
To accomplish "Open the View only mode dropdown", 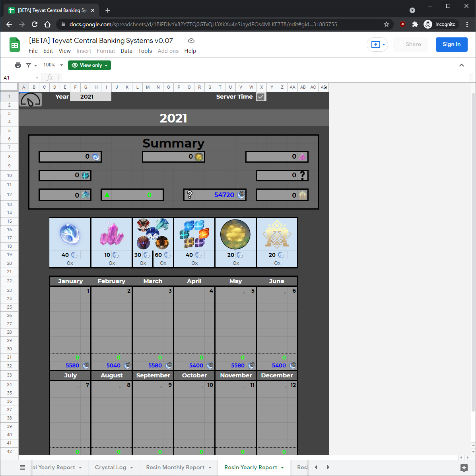I will [x=89, y=65].
